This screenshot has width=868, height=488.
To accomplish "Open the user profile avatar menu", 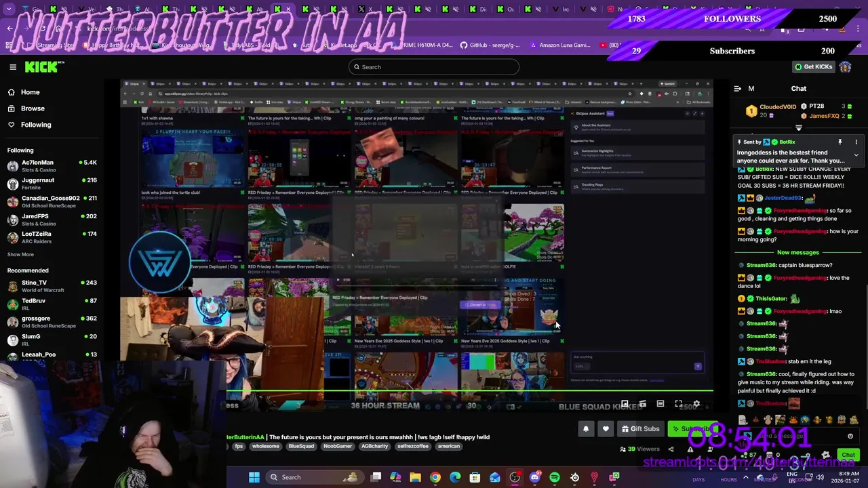I will pos(845,66).
